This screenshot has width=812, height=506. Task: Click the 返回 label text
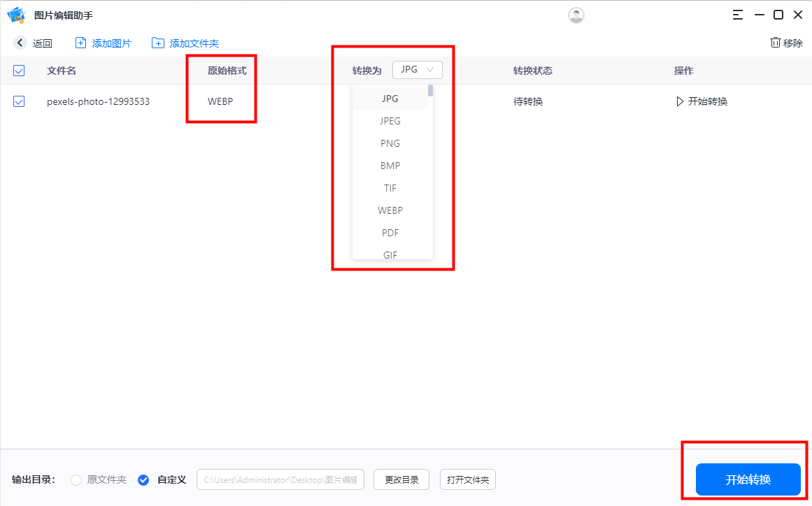tap(43, 43)
